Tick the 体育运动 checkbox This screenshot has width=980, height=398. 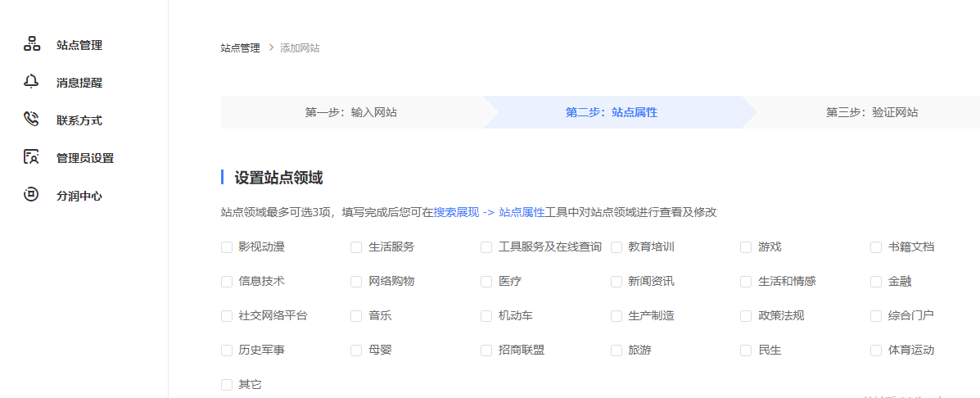876,351
